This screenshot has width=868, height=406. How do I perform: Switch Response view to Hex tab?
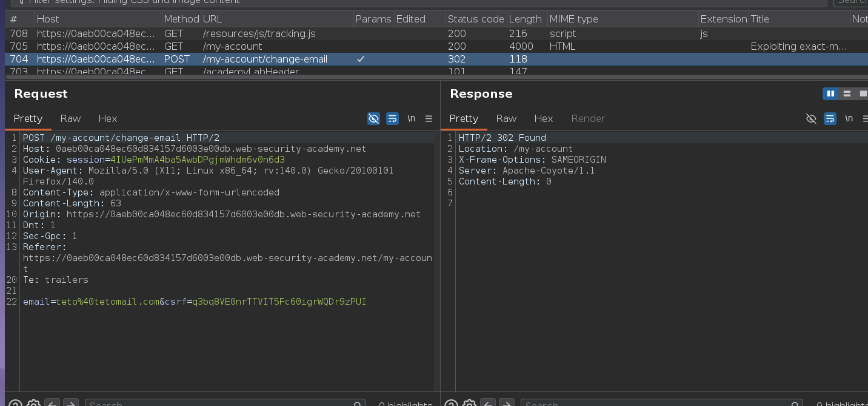(x=544, y=118)
